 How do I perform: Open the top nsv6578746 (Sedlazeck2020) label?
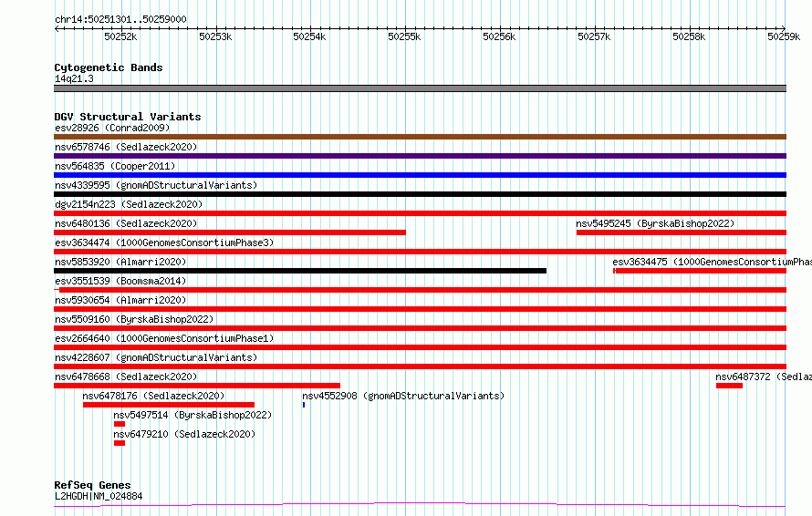click(126, 147)
